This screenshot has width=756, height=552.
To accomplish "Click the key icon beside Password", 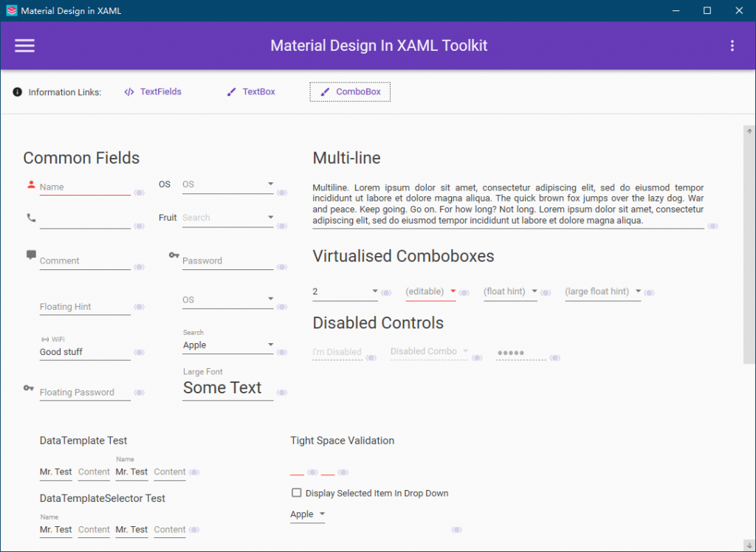I will pyautogui.click(x=173, y=256).
